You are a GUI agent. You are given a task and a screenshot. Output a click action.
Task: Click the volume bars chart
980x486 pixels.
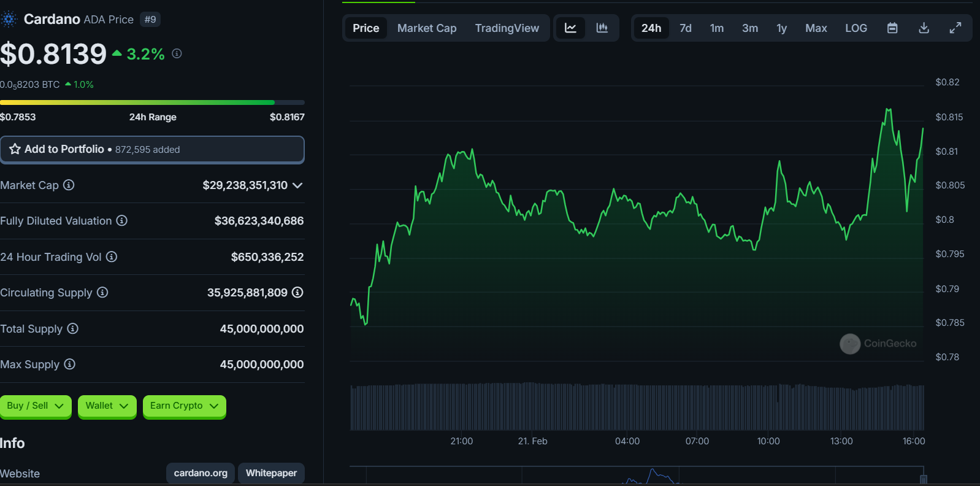pyautogui.click(x=637, y=407)
